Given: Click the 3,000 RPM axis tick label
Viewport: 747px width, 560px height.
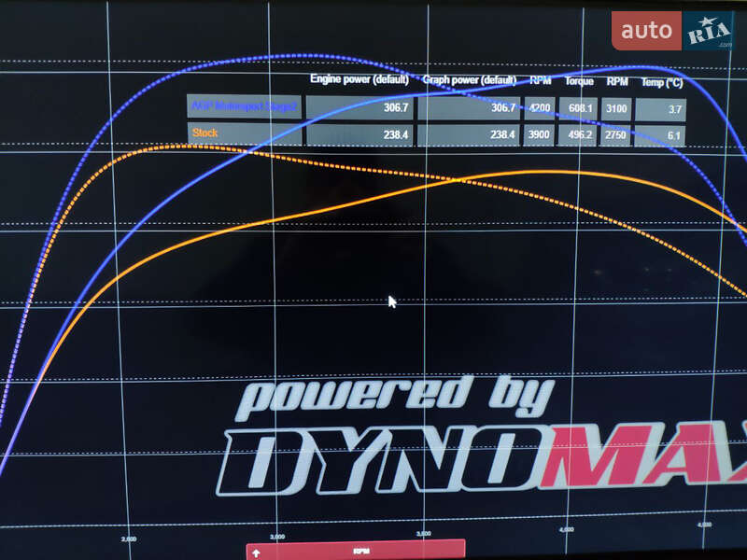Looking at the screenshot, I should [277, 538].
